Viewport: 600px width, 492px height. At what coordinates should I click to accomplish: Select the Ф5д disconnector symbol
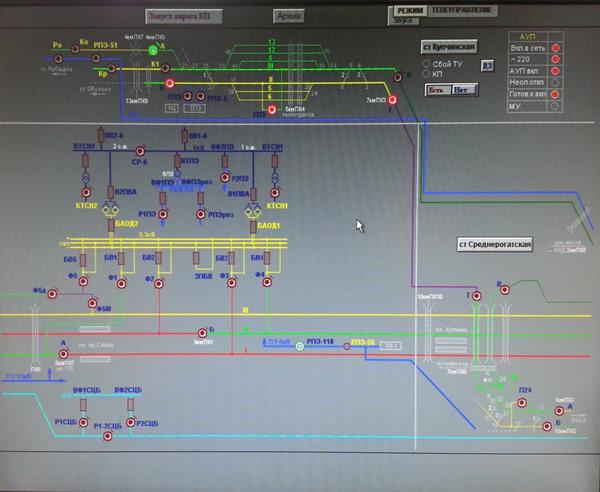click(x=52, y=294)
